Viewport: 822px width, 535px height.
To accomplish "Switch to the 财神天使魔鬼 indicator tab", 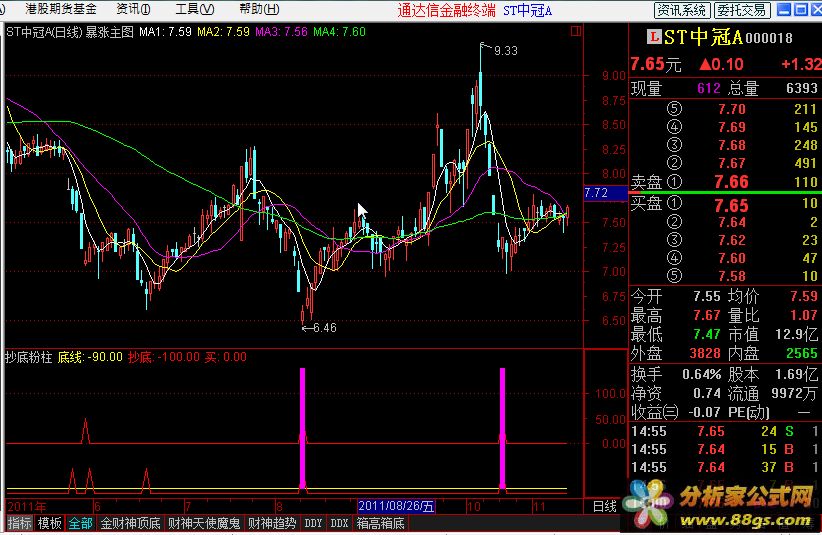I will 204,523.
